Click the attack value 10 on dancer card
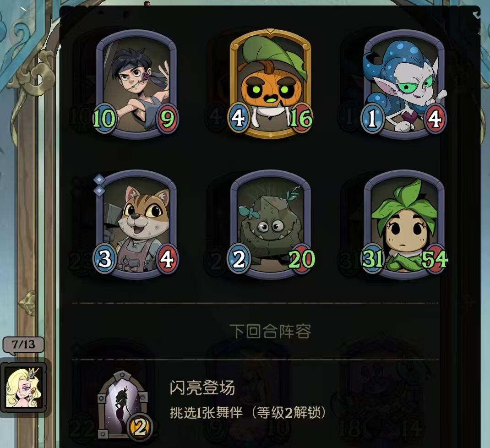This screenshot has height=448, width=490. 104,119
